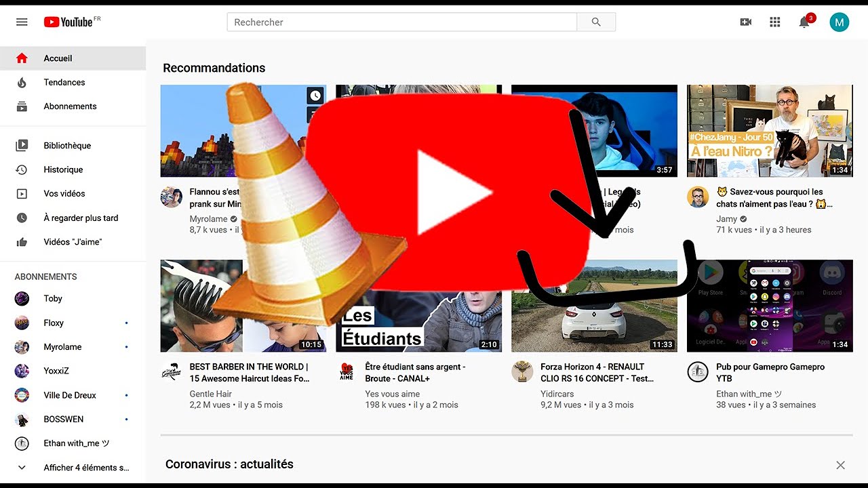This screenshot has height=488, width=868.
Task: Open the YouTube apps grid
Action: click(775, 22)
